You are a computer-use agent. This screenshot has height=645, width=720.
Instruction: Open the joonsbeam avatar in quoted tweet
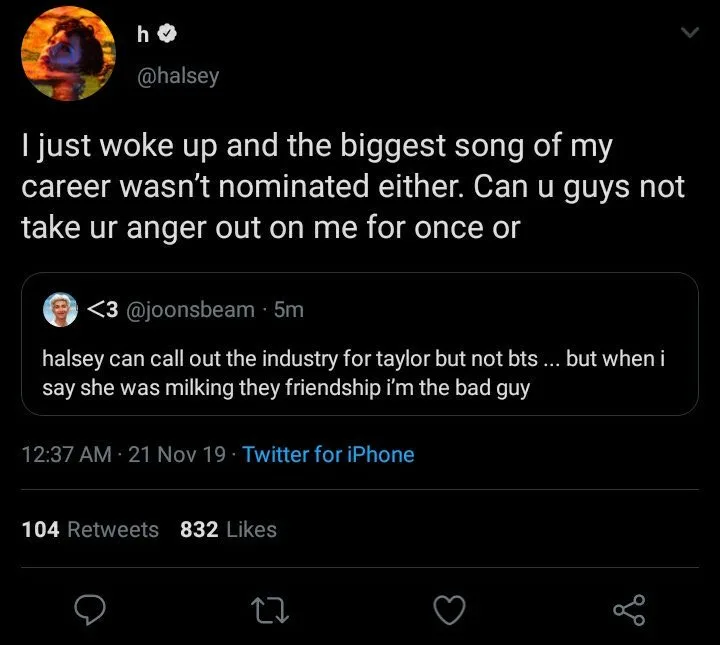click(58, 309)
